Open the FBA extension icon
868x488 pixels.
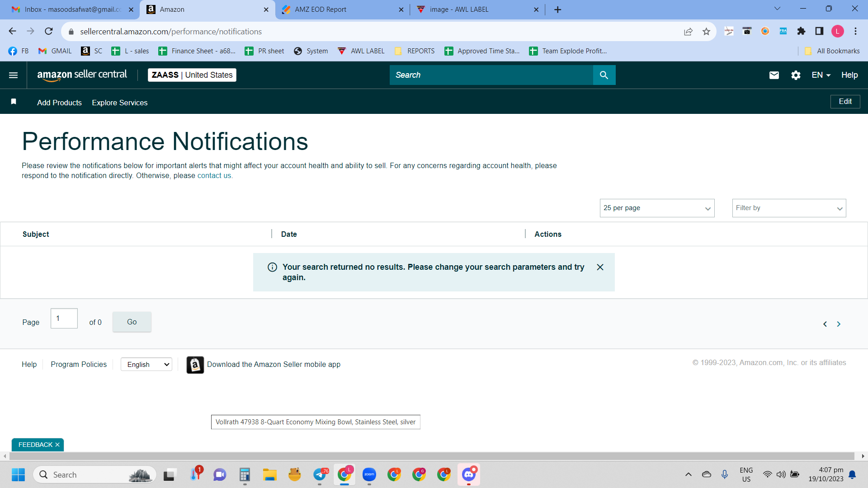point(783,31)
